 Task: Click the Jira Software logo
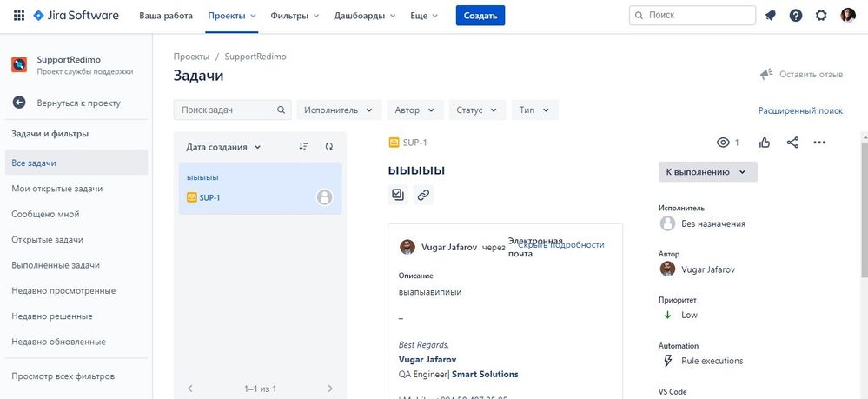tap(76, 16)
